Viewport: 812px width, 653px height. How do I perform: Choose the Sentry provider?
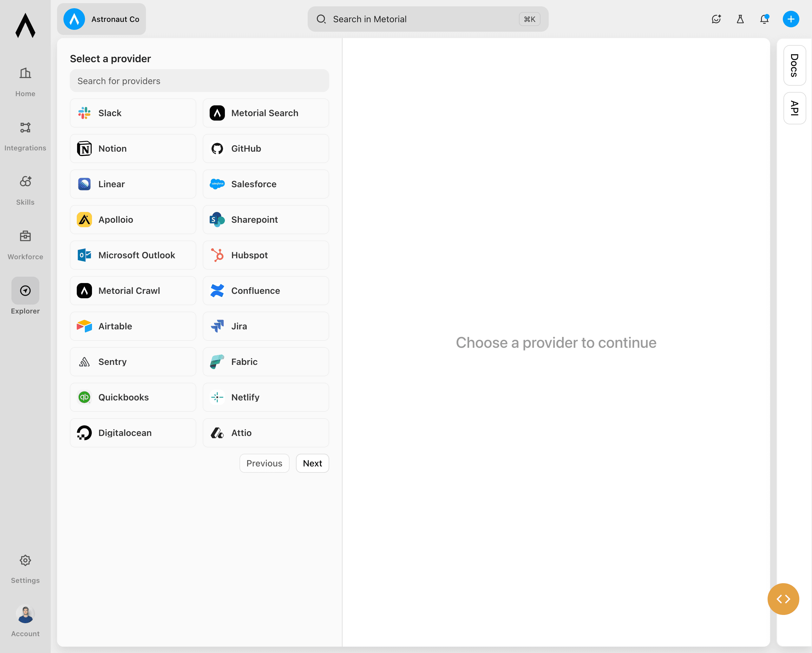pos(133,362)
